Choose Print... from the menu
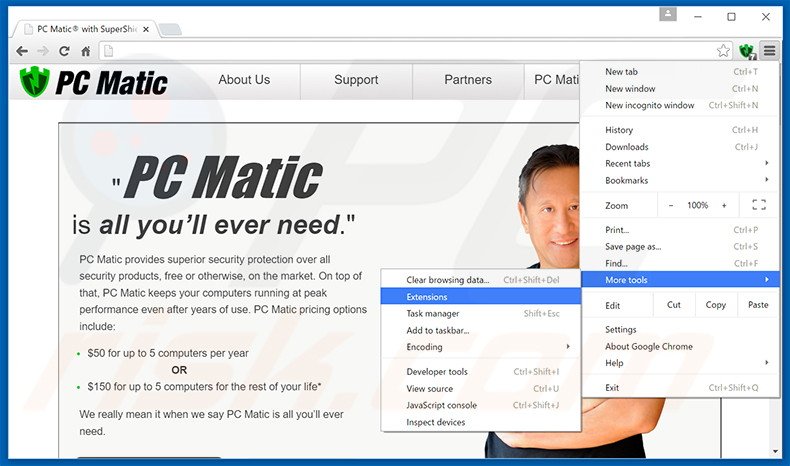The height and width of the screenshot is (466, 790). coord(681,230)
